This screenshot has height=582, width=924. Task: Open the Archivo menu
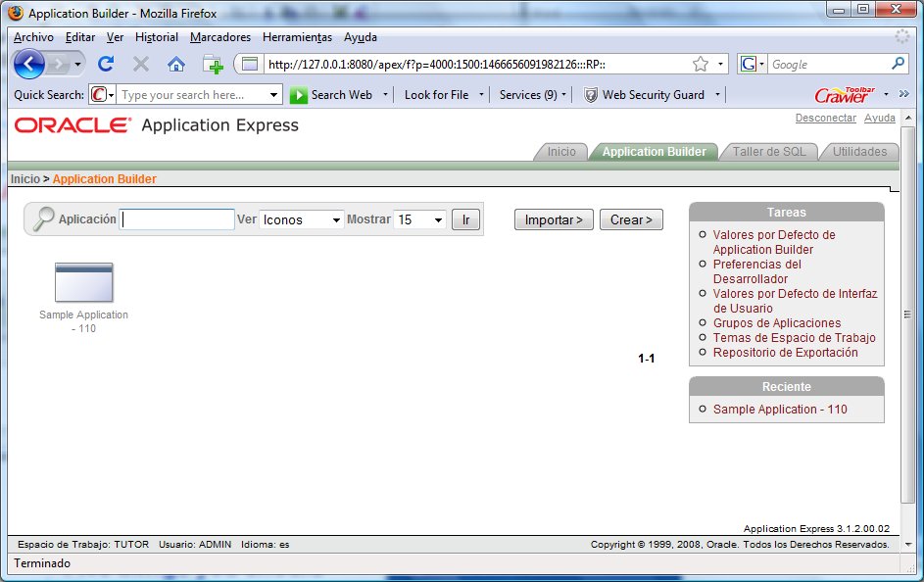[x=33, y=37]
